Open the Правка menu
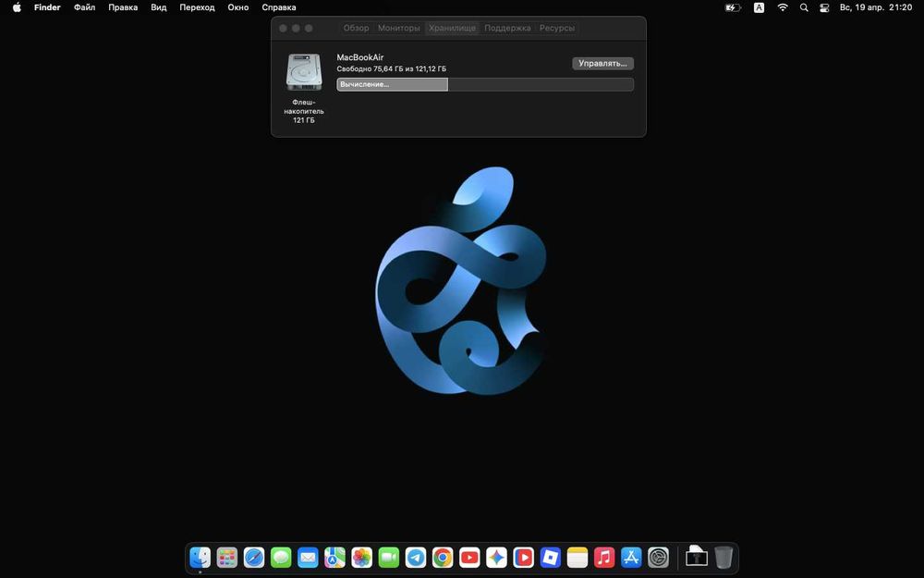Image resolution: width=924 pixels, height=578 pixels. tap(123, 7)
